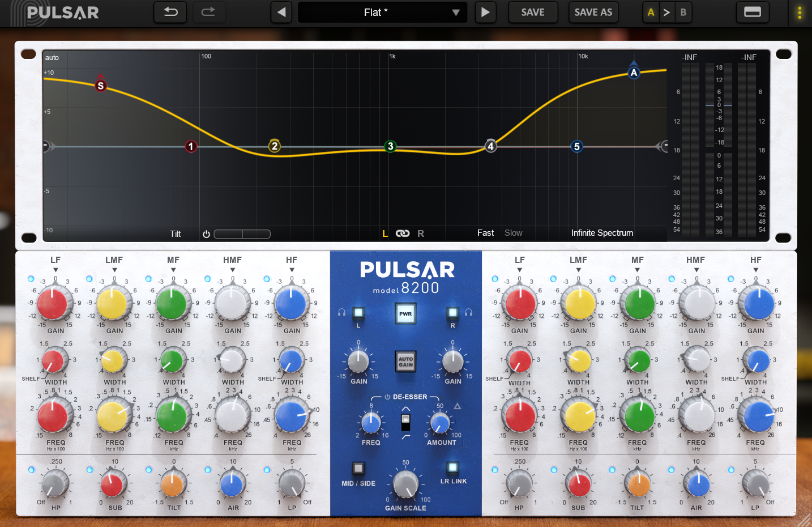
Task: Select band node 5 on the EQ graph
Action: (577, 147)
